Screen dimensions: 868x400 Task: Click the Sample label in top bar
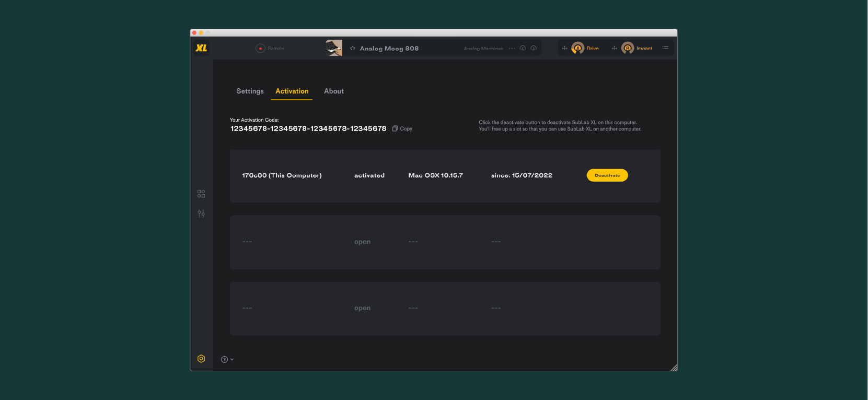pyautogui.click(x=276, y=49)
